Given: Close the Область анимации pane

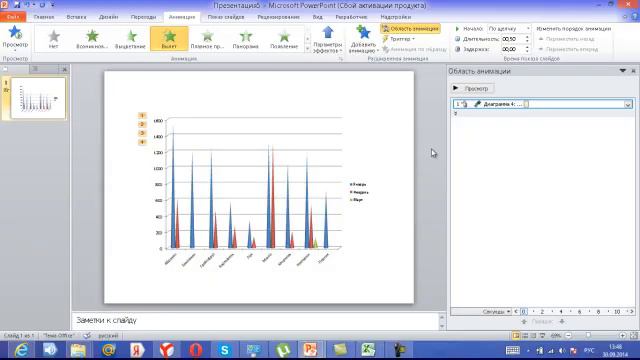Looking at the screenshot, I should (633, 71).
